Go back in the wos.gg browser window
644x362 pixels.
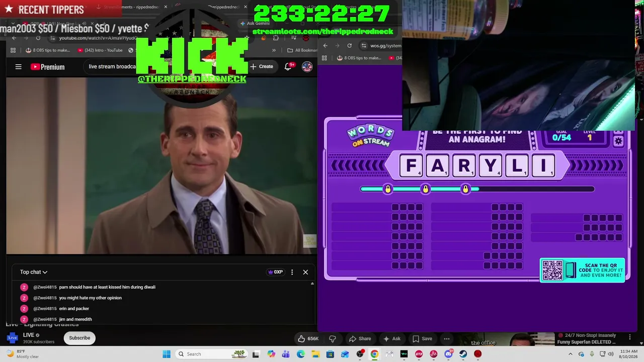(x=325, y=46)
